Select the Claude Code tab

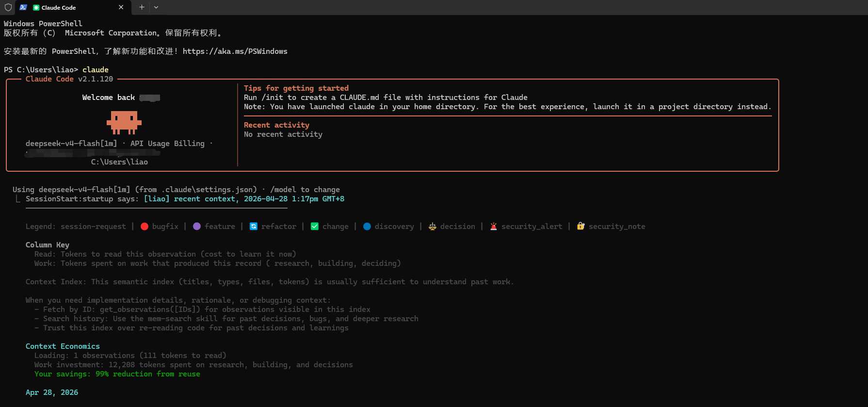[68, 7]
